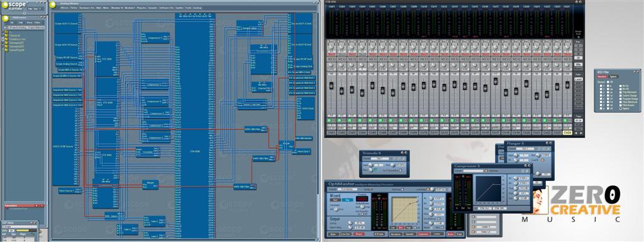Click the Ch01 fader in the STM mixer

[331, 85]
